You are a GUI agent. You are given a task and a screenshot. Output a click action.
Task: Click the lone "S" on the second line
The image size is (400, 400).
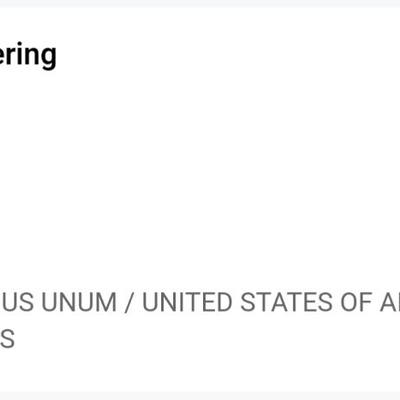click(7, 339)
